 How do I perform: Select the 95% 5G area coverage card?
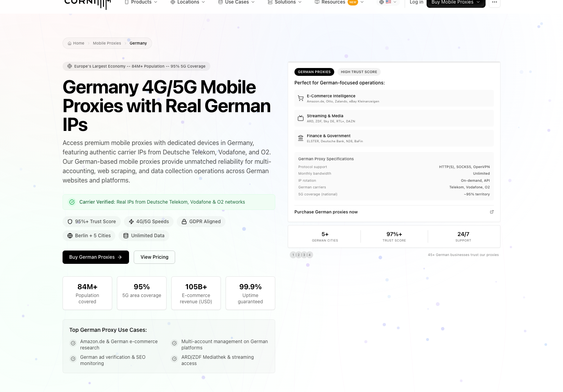tap(142, 293)
